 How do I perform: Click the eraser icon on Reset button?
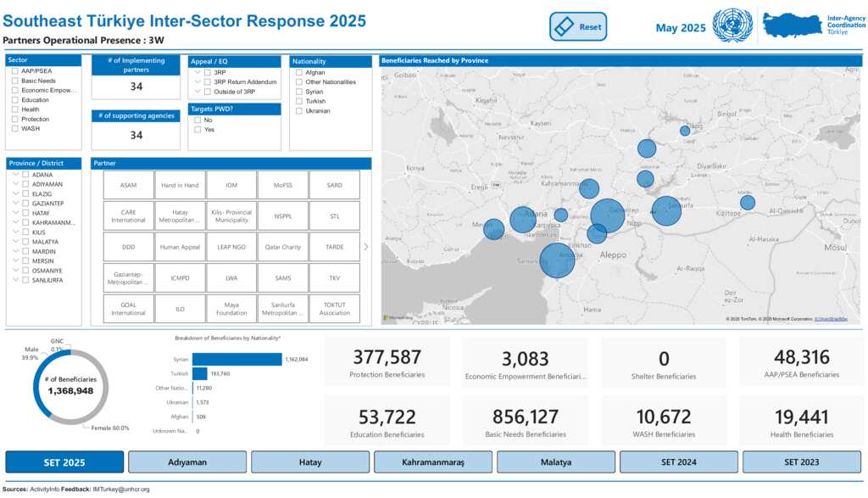(564, 27)
